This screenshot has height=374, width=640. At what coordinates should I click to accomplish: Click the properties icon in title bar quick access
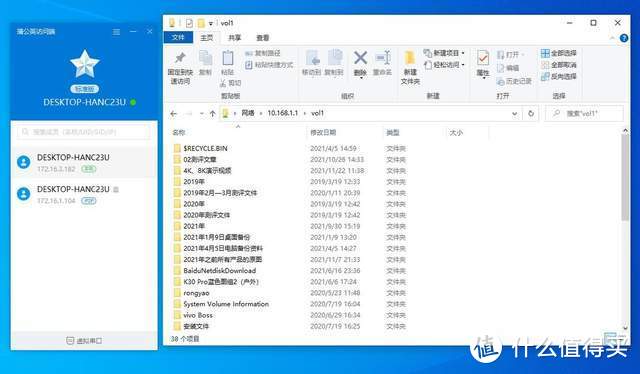(x=189, y=23)
